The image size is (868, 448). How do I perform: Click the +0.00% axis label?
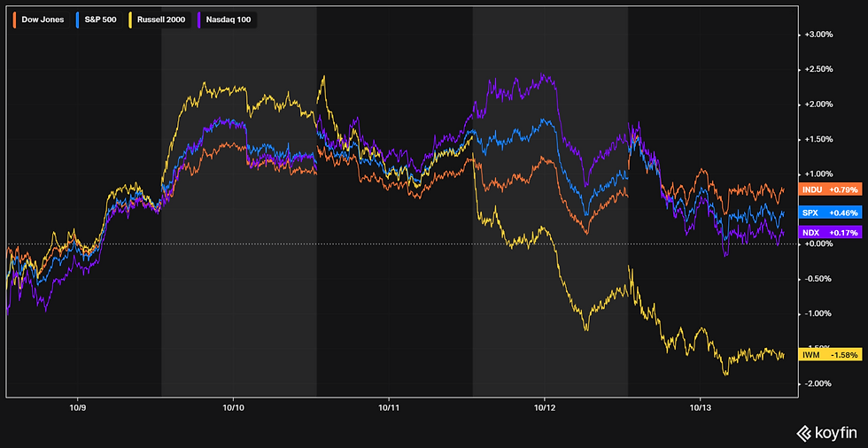click(x=818, y=243)
